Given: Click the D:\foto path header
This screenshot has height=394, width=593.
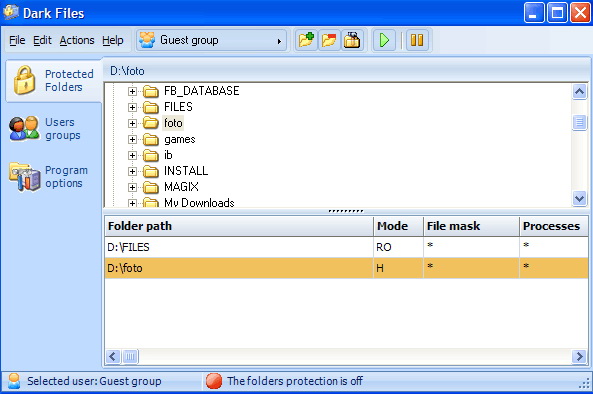Looking at the screenshot, I should [x=127, y=71].
